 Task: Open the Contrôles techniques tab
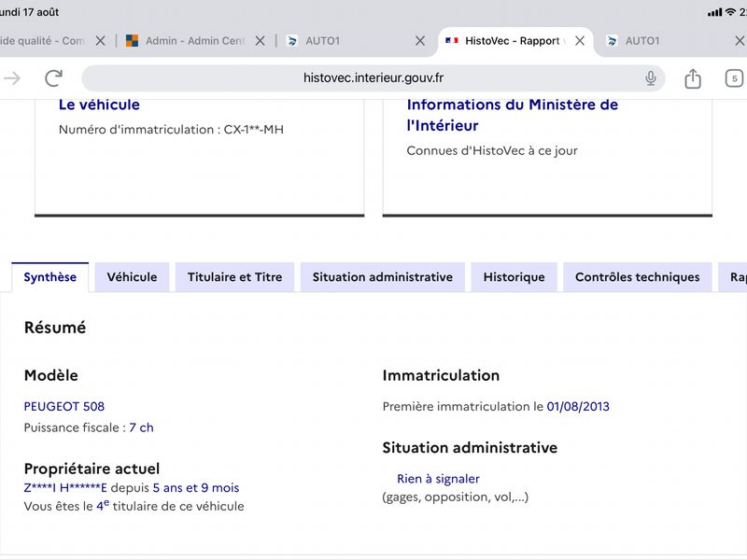click(638, 276)
